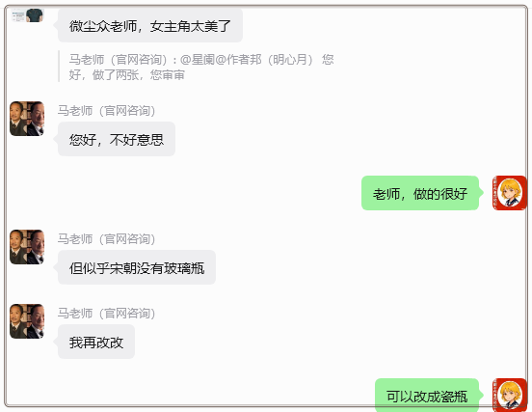
Task: Click anime avatar beside 可以改成瓷瓶
Action: pyautogui.click(x=509, y=395)
